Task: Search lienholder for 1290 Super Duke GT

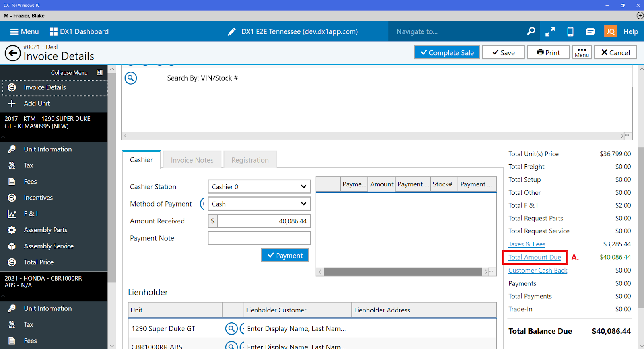Action: click(x=231, y=329)
